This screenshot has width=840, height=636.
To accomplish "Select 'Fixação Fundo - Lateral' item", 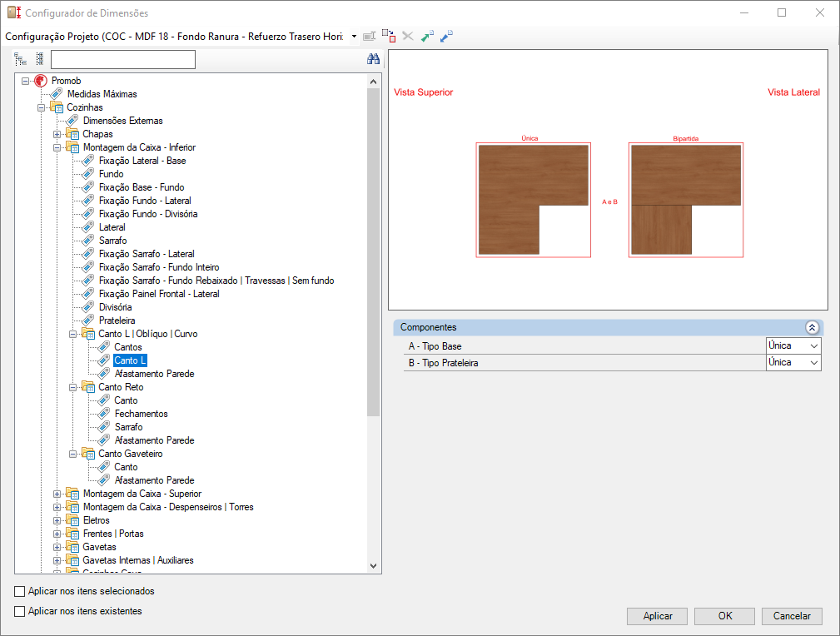I will coord(145,201).
